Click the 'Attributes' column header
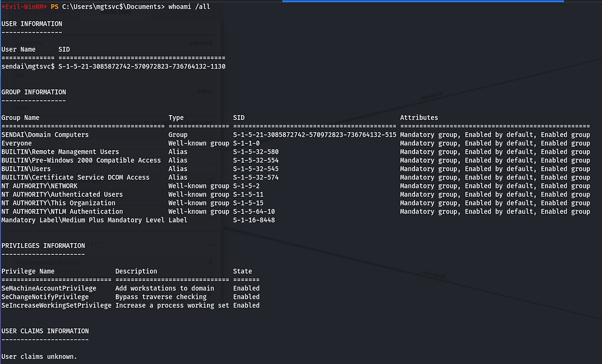 419,118
